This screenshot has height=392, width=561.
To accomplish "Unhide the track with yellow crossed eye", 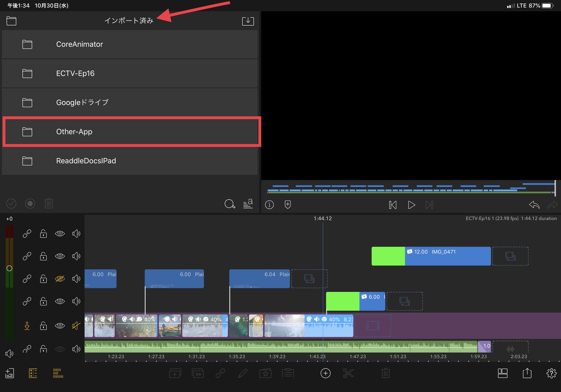I will point(60,278).
